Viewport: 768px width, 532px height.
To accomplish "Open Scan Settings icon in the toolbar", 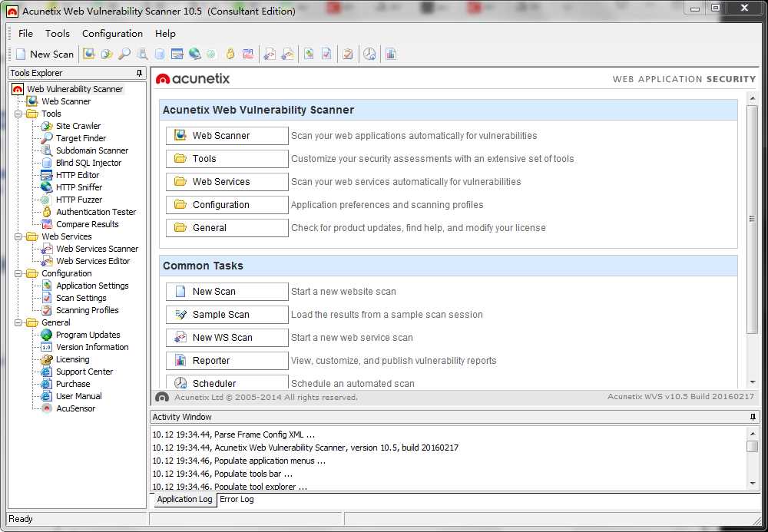I will 326,54.
